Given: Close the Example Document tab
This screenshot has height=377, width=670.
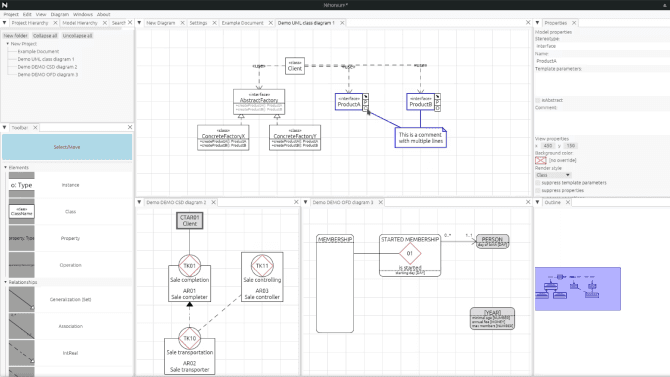Looking at the screenshot, I should point(270,23).
